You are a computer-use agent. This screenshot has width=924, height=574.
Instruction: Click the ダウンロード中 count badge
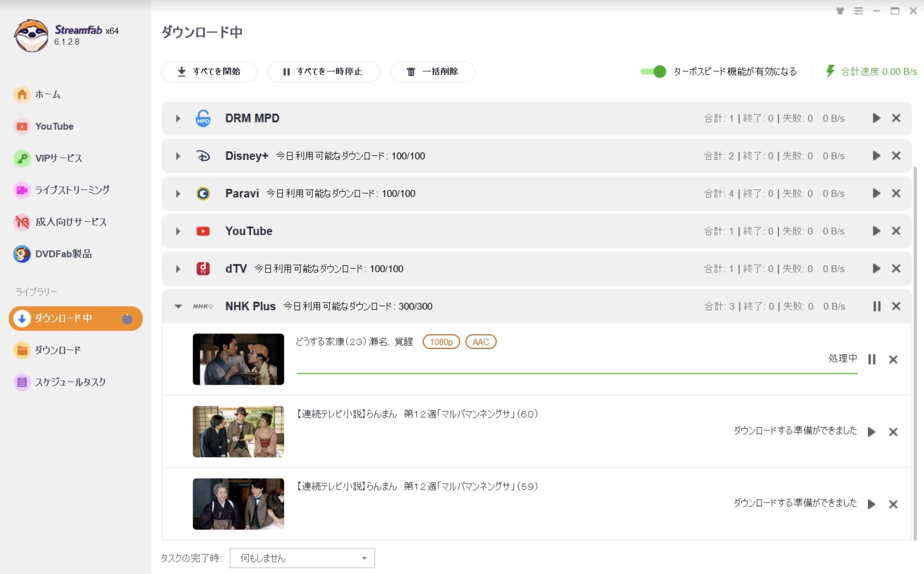click(127, 319)
